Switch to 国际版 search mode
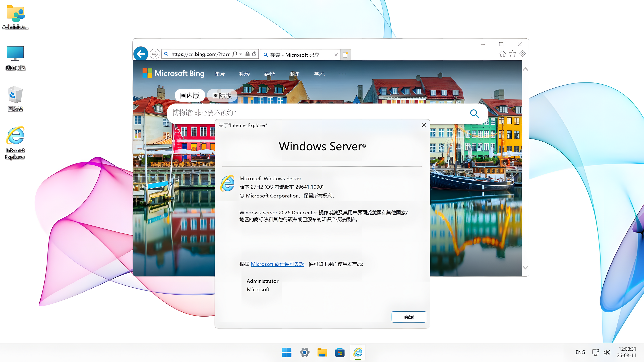 222,96
